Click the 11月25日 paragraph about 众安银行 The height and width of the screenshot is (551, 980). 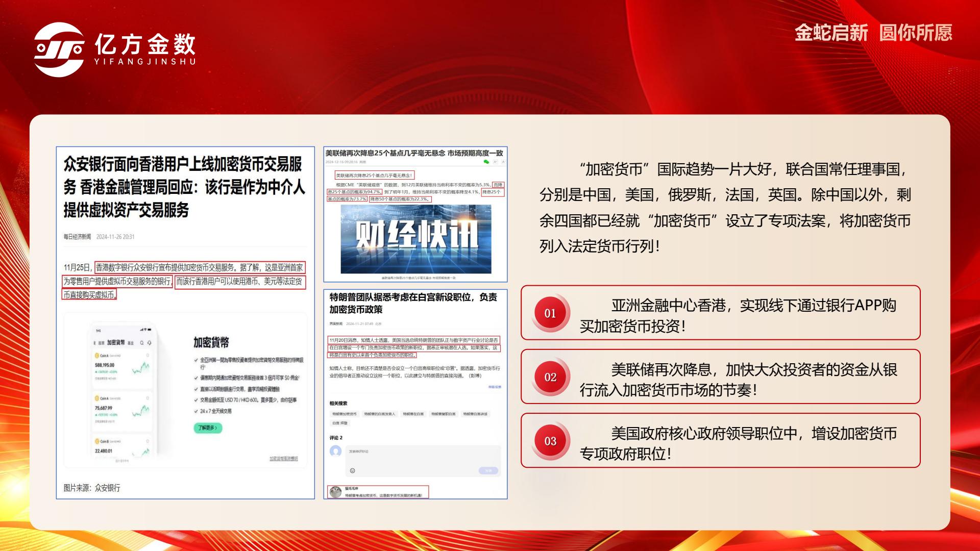(184, 281)
